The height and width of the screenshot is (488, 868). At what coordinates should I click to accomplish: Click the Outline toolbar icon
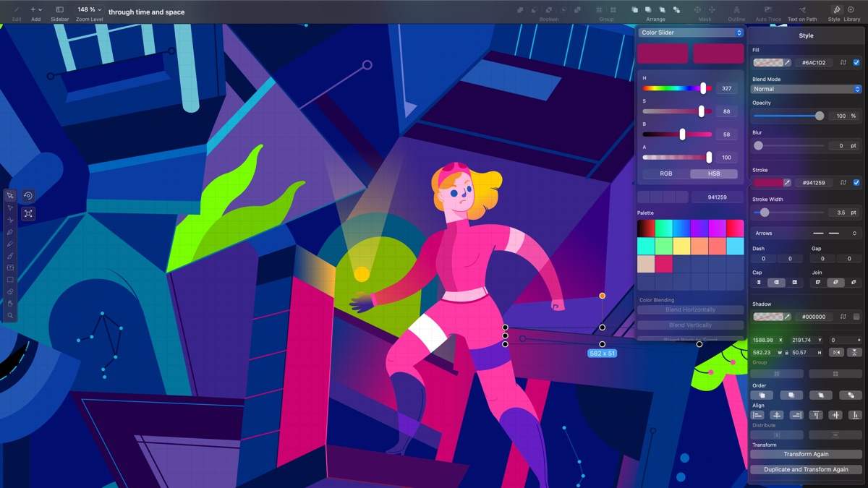[736, 10]
